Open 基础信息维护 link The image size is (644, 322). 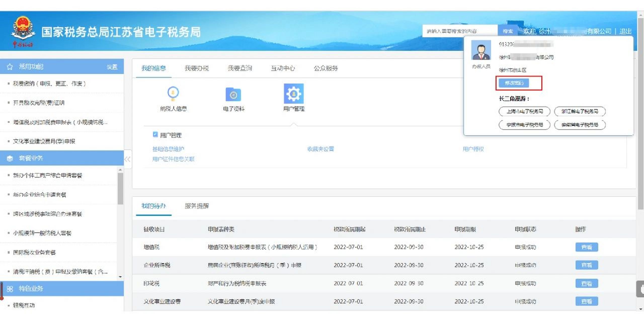168,149
